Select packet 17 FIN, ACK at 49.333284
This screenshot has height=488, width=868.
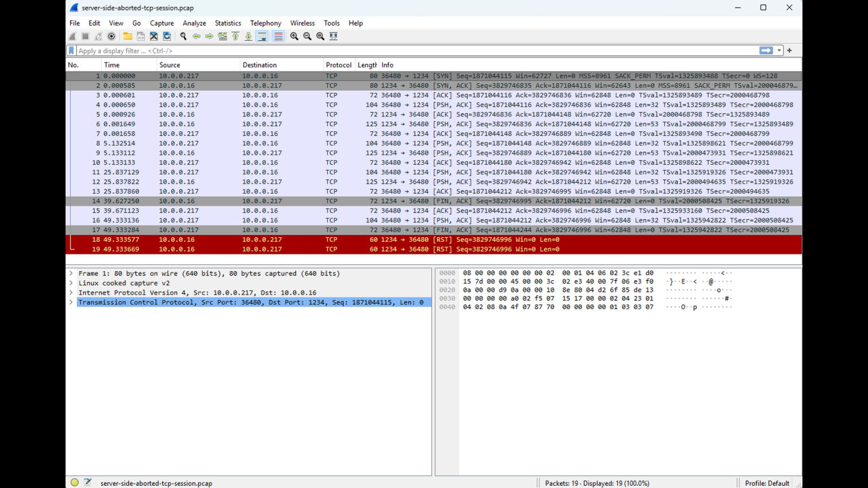click(x=433, y=230)
